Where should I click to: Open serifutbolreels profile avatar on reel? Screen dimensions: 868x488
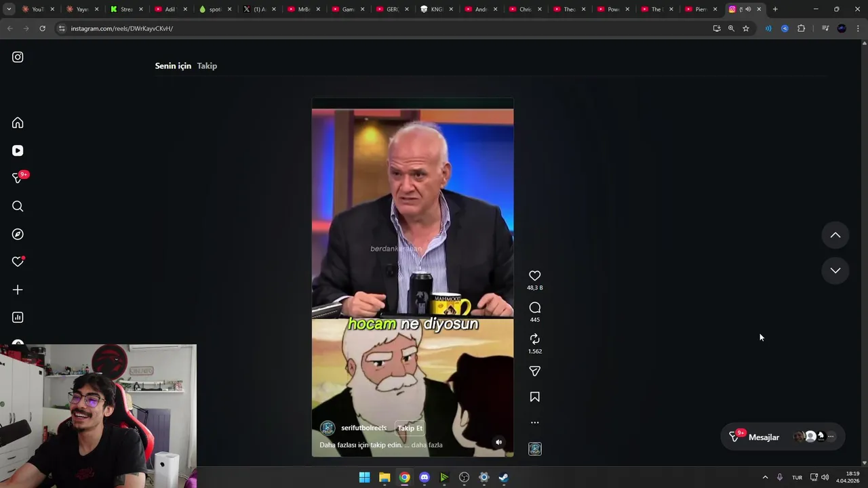click(328, 428)
